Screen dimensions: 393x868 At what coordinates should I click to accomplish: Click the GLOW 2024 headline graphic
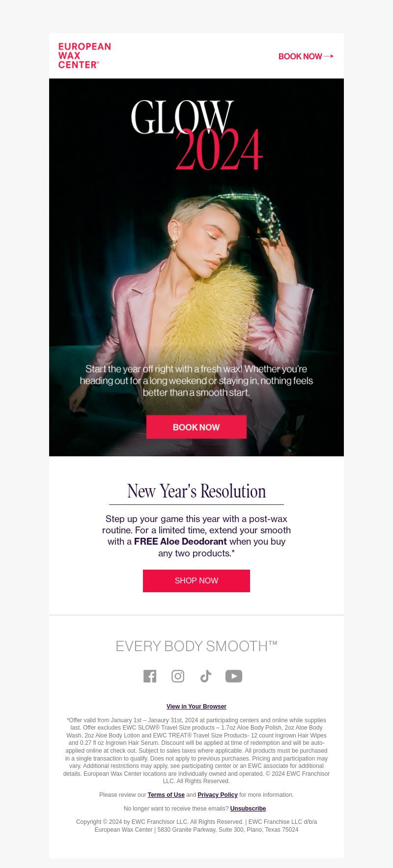196,135
